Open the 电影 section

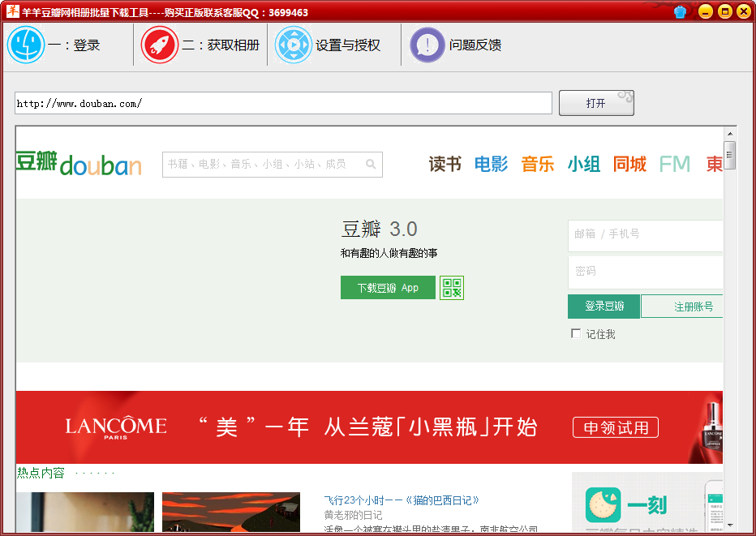point(491,165)
